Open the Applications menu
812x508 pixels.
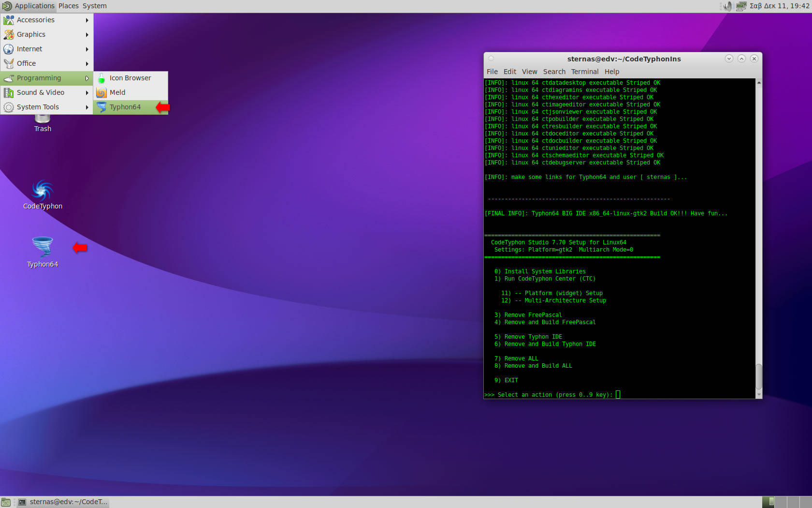click(34, 6)
